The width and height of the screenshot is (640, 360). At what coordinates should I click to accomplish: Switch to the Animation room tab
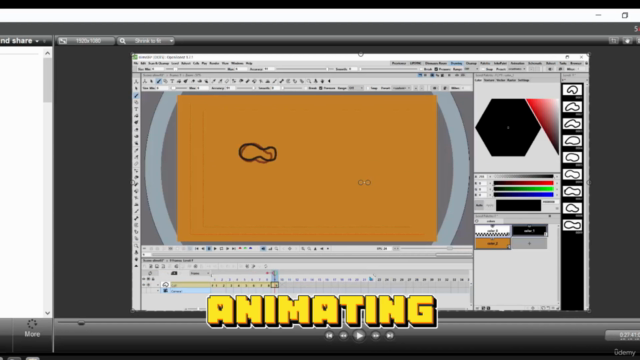tap(518, 63)
